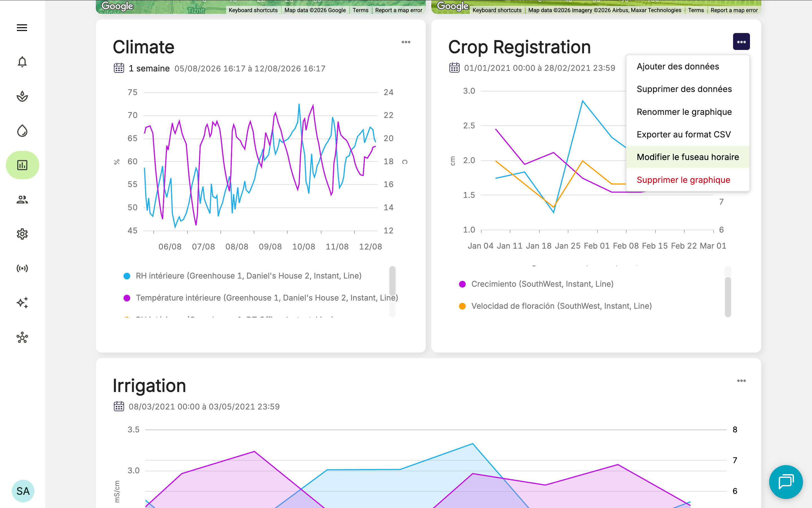Open the chat support bubble

pyautogui.click(x=786, y=482)
